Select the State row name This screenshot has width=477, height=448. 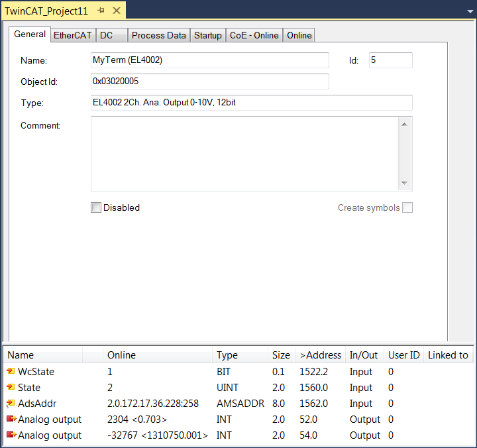[29, 387]
